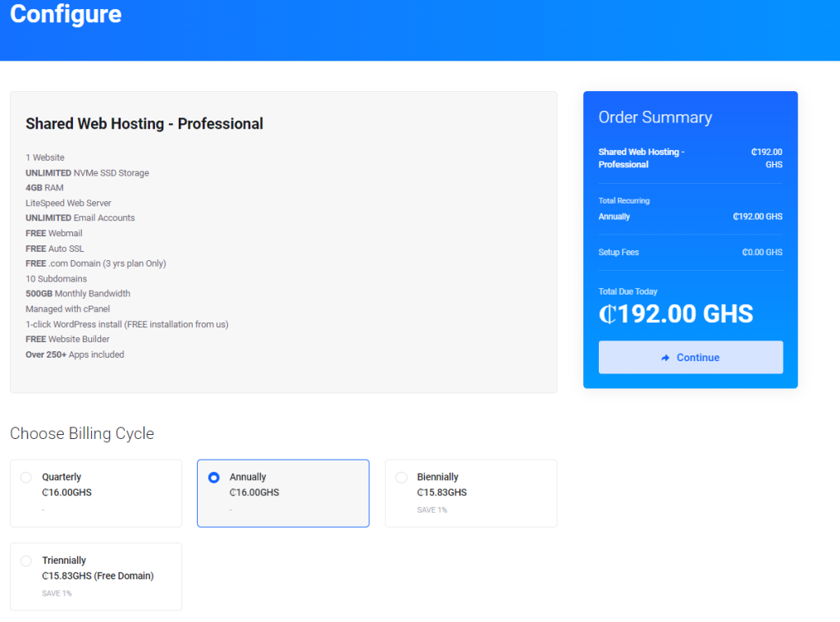Click the Total Recurring Annually ₵192.00 GHS value
The image size is (840, 622).
coord(757,217)
